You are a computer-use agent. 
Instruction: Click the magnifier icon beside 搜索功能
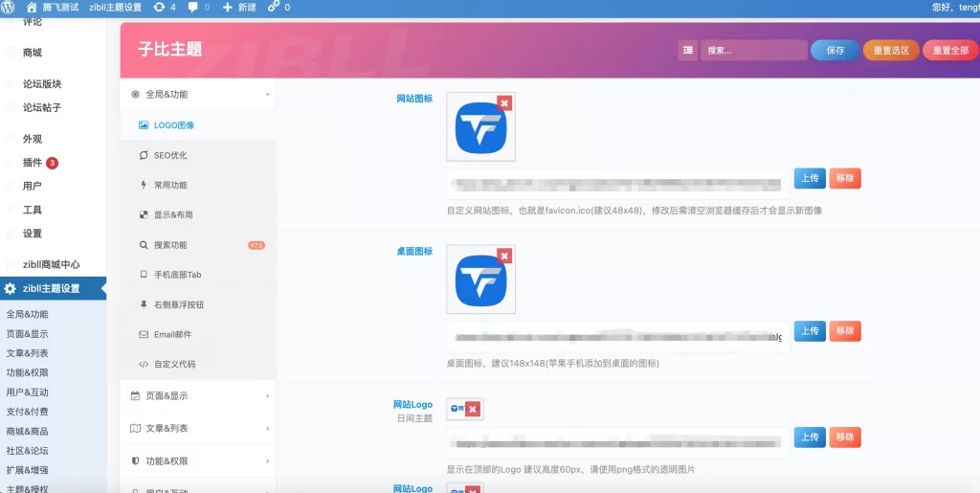click(144, 245)
